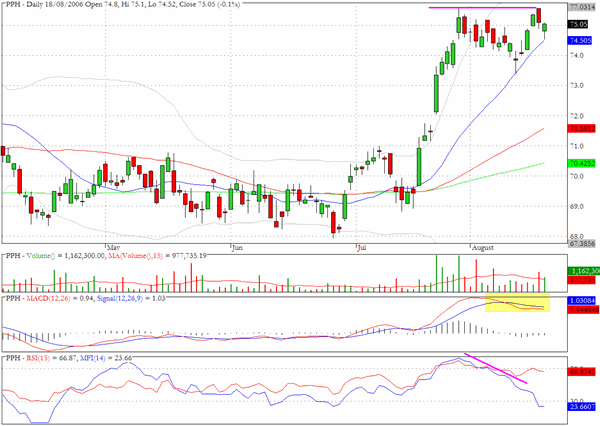Click the August date axis label
The height and width of the screenshot is (426, 600).
click(x=483, y=248)
